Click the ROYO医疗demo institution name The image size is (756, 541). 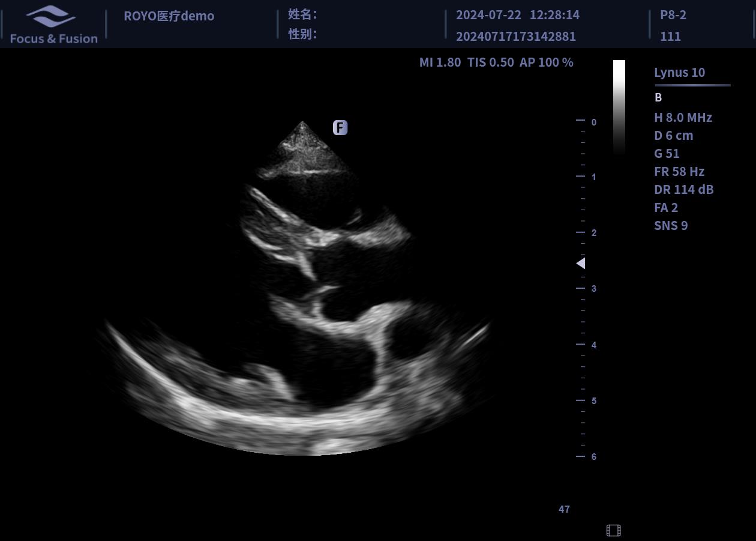coord(169,16)
